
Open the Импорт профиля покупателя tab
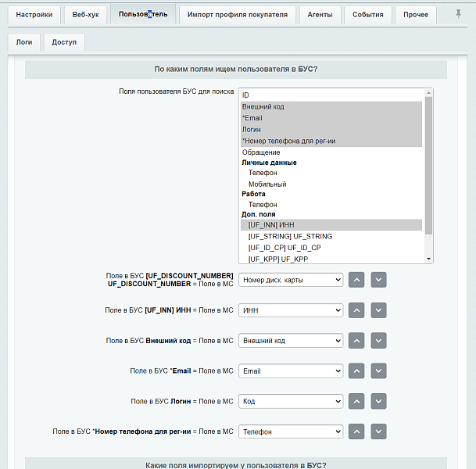pos(237,15)
